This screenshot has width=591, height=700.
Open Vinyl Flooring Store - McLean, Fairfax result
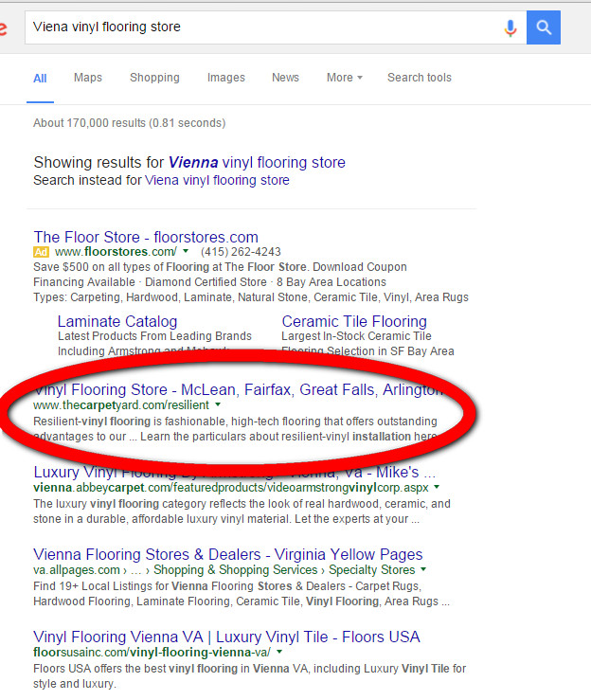239,389
